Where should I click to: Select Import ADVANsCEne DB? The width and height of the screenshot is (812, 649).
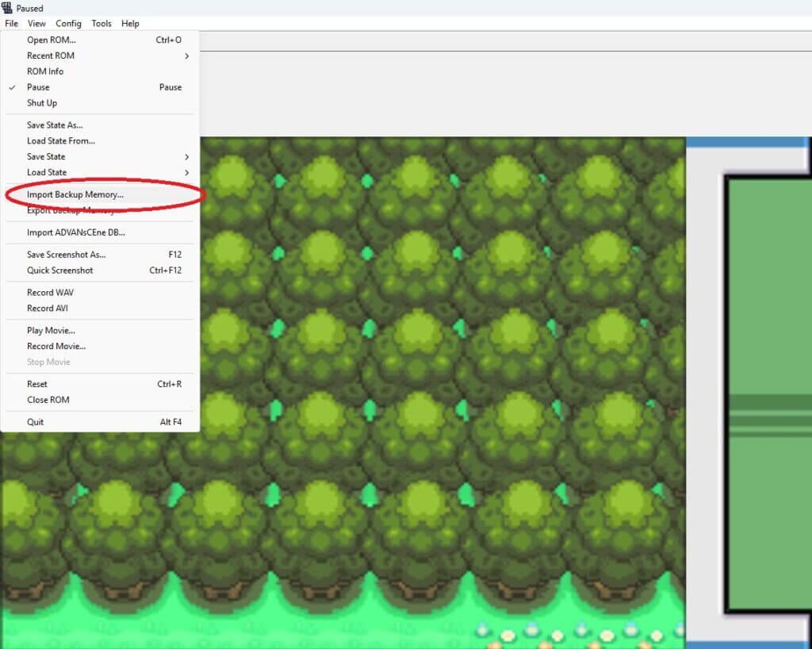[74, 232]
